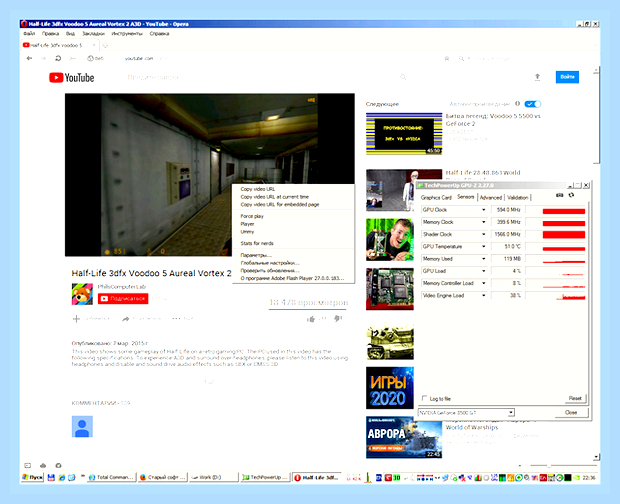
Task: Click the blue user avatar in comments
Action: pyautogui.click(x=82, y=427)
